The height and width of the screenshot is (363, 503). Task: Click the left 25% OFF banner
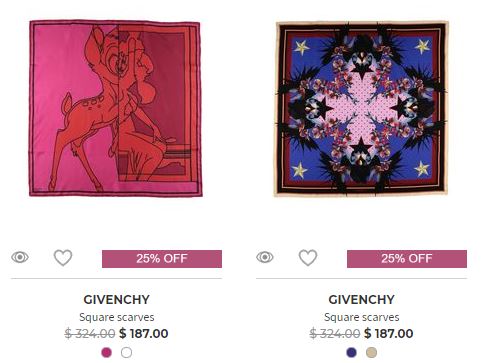[x=162, y=259]
